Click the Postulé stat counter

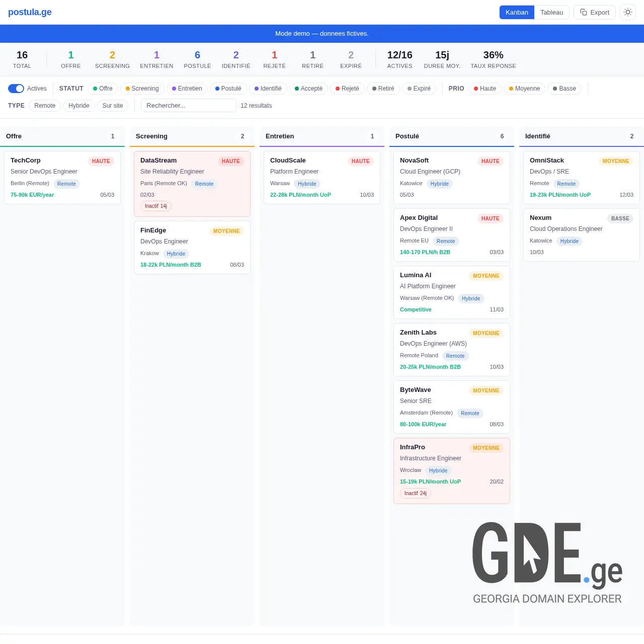click(197, 59)
